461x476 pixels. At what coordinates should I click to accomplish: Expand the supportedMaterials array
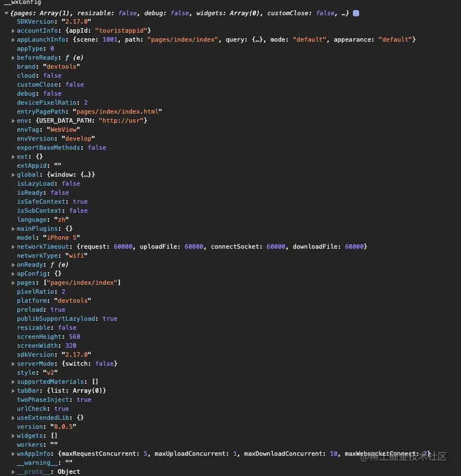[x=13, y=382]
